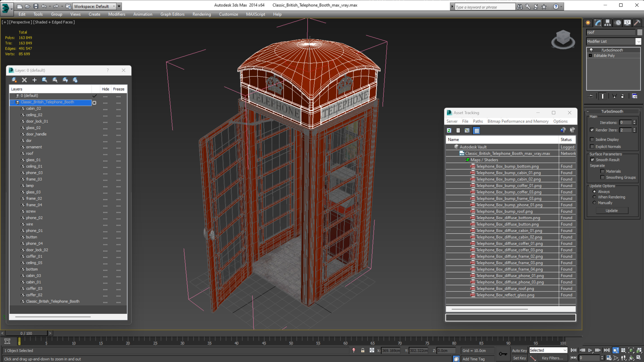Switch Asset Tracking to table view
The height and width of the screenshot is (362, 644).
coord(477,130)
